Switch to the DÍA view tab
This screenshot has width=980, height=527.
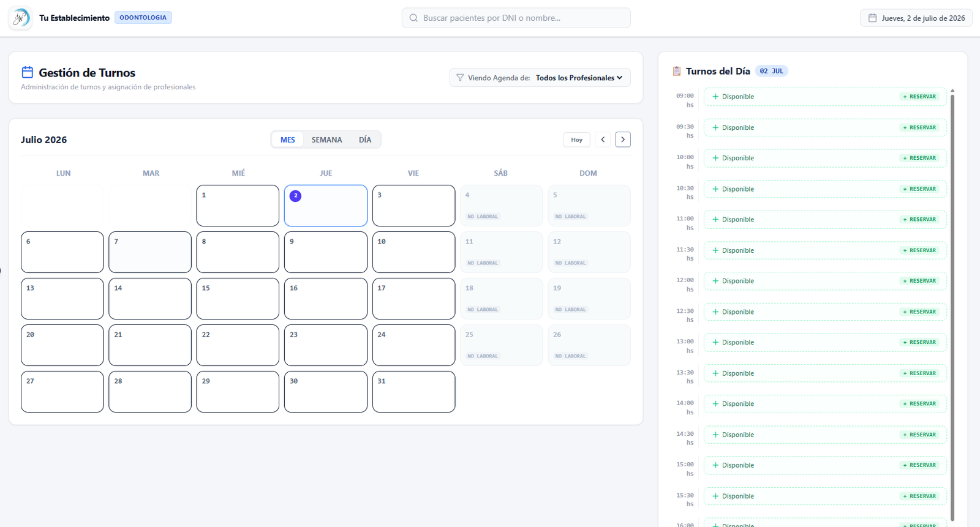pyautogui.click(x=365, y=140)
